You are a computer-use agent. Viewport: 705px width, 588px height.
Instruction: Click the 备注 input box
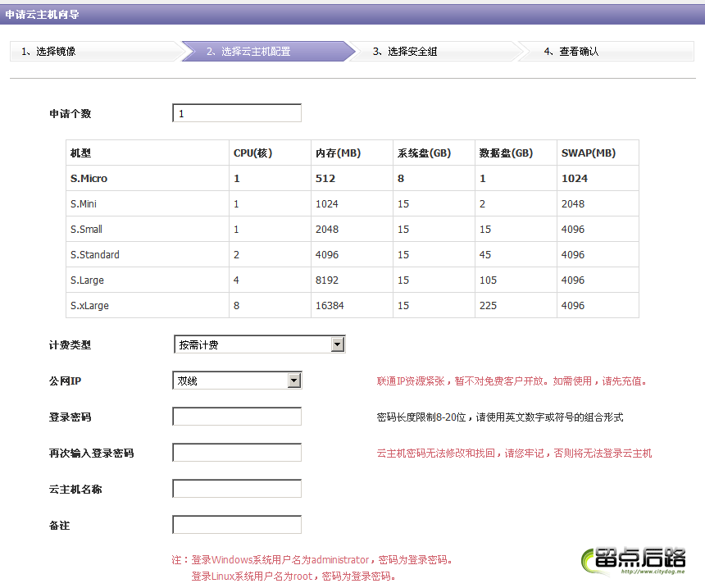(x=237, y=525)
